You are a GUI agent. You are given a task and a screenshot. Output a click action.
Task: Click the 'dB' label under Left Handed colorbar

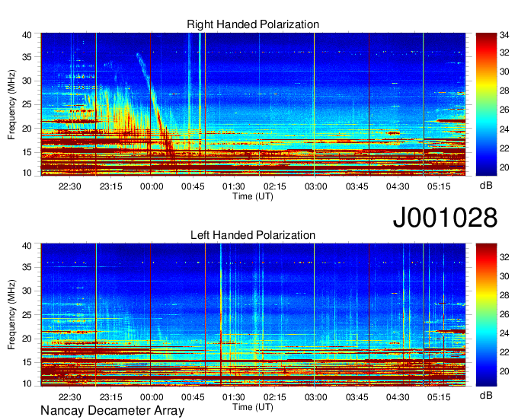point(486,395)
